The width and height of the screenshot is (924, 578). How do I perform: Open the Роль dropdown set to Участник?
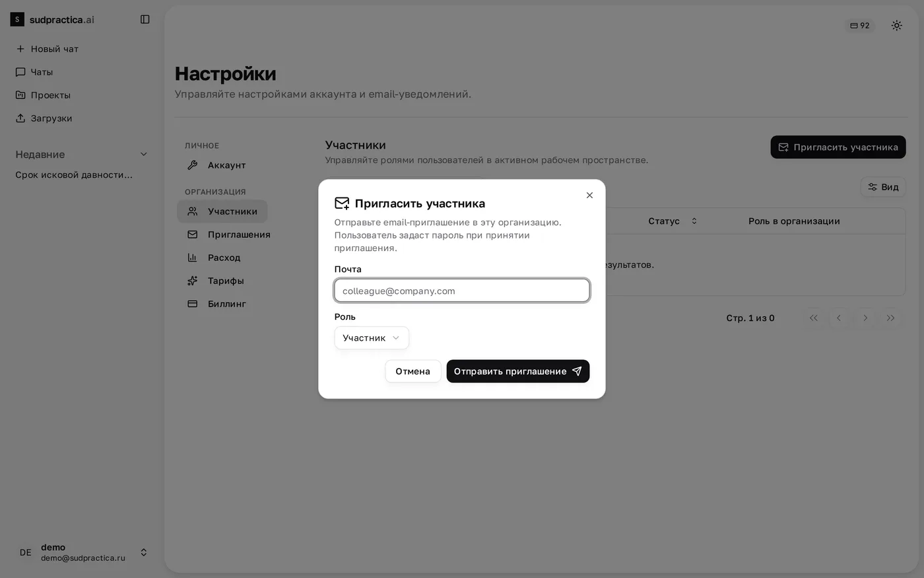[372, 338]
